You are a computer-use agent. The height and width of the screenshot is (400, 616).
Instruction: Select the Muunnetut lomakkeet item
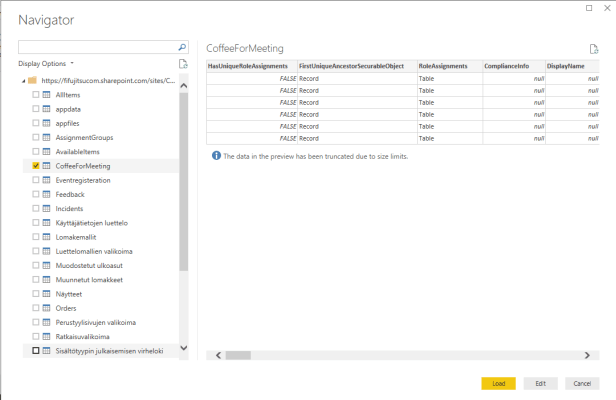coord(89,280)
